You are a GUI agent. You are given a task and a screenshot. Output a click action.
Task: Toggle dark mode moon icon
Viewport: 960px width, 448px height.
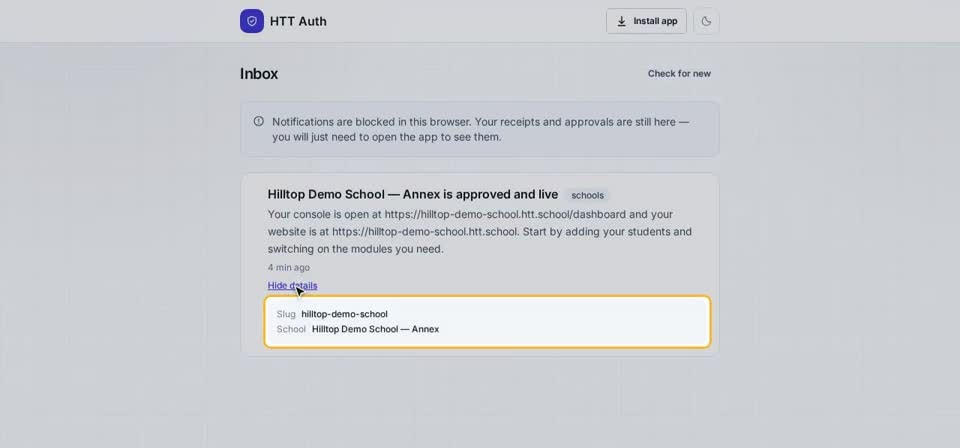point(706,21)
